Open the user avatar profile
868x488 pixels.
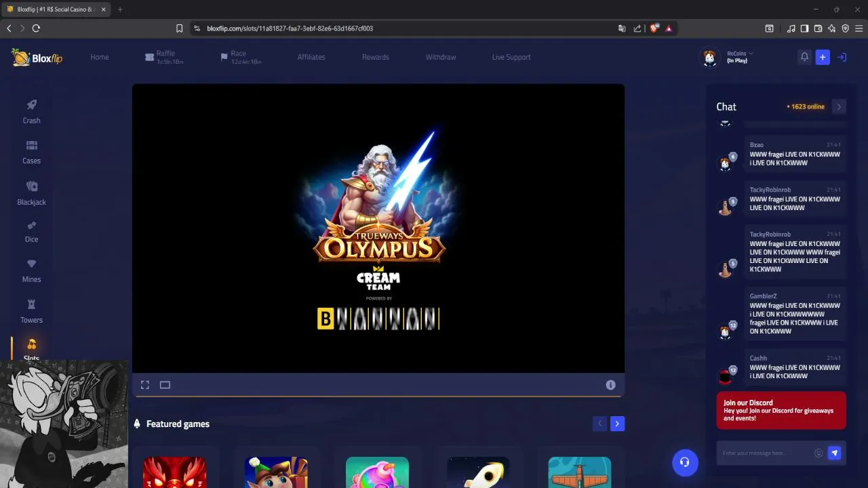click(709, 58)
